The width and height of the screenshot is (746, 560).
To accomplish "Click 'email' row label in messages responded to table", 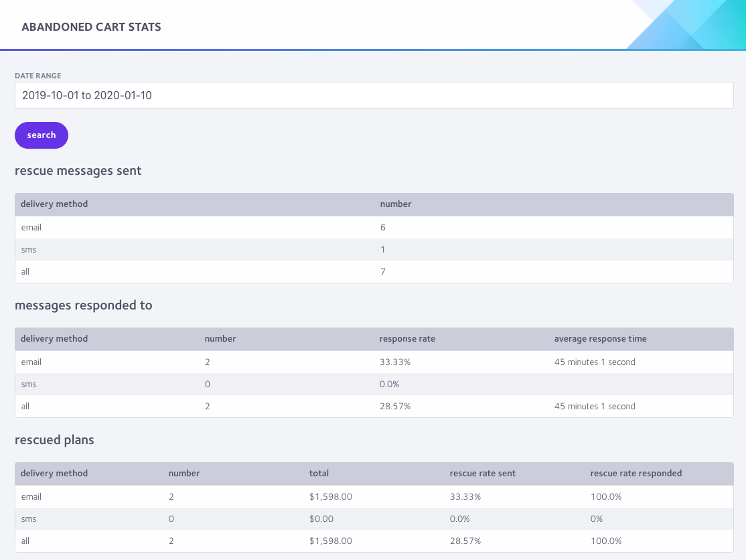I will 31,362.
